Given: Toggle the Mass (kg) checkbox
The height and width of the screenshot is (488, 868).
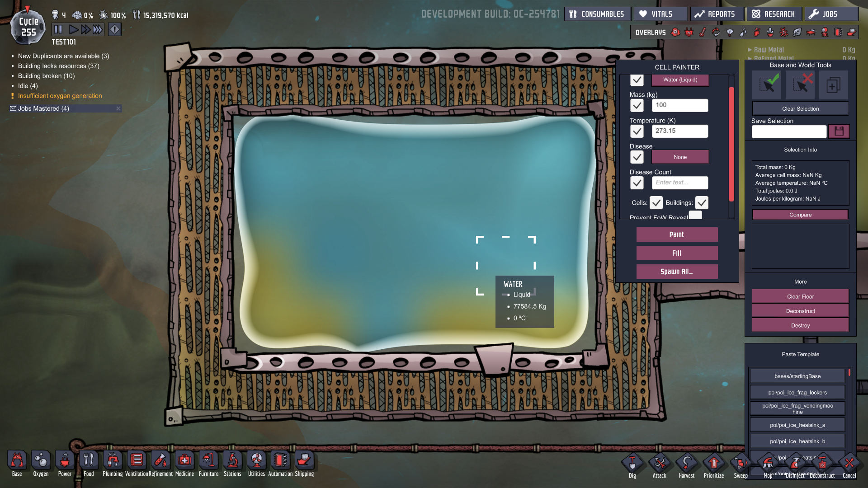Looking at the screenshot, I should click(637, 105).
